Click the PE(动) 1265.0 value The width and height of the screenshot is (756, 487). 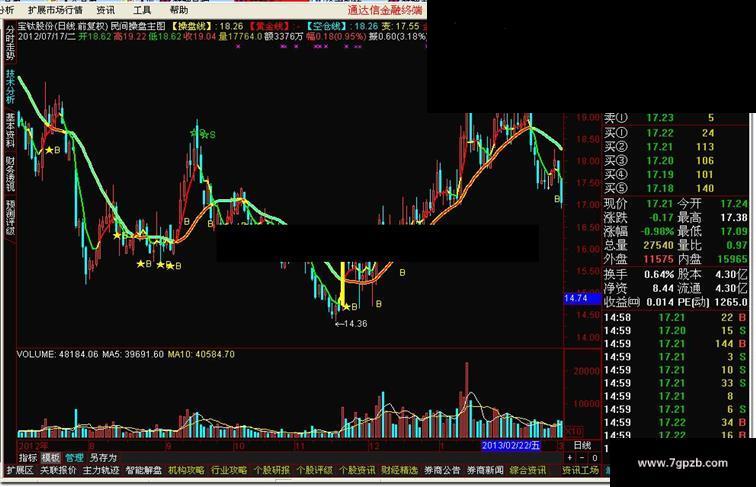pos(731,302)
